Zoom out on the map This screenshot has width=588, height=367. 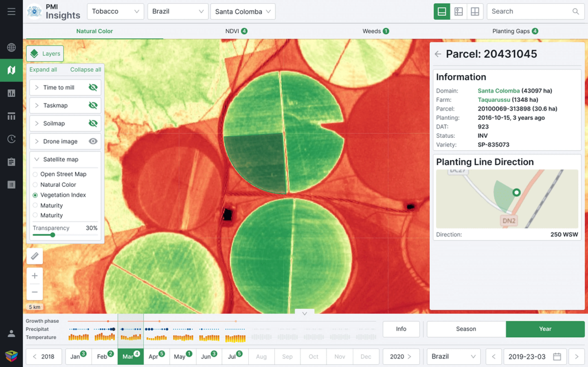click(35, 292)
